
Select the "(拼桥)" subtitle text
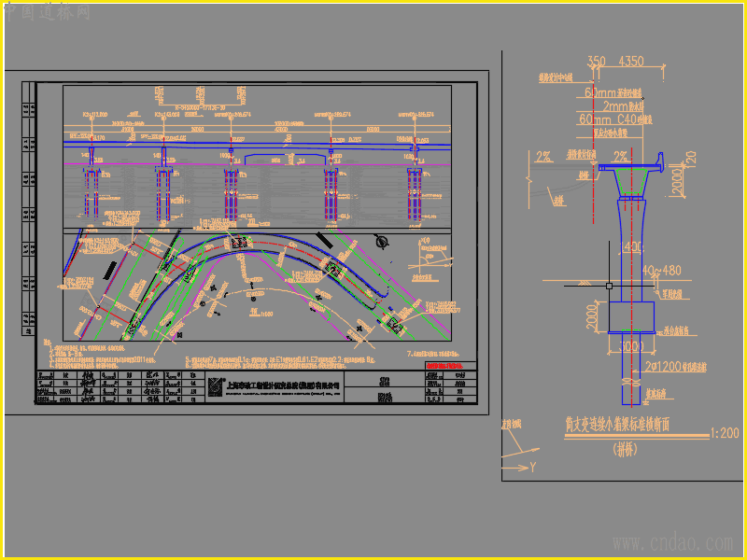point(625,449)
